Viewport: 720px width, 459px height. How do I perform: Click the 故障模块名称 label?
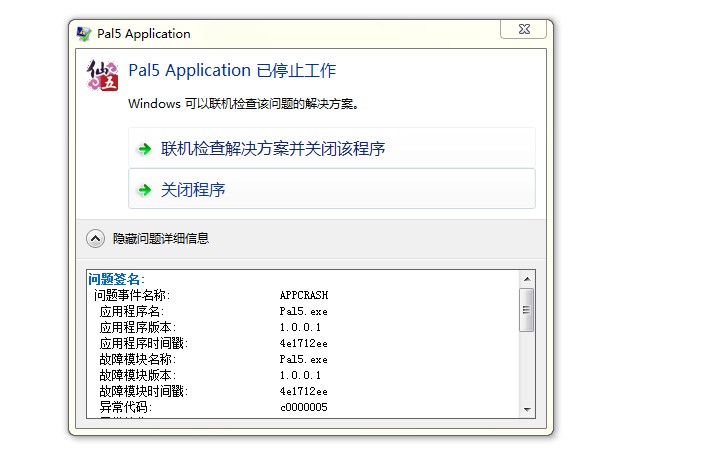[x=138, y=359]
